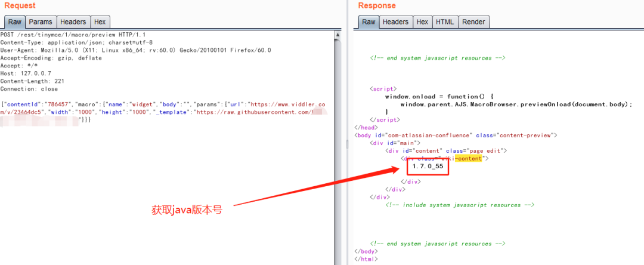Viewport: 644px width, 265px height.
Task: Click the 1.7.0_55 version text in the response
Action: (x=428, y=167)
